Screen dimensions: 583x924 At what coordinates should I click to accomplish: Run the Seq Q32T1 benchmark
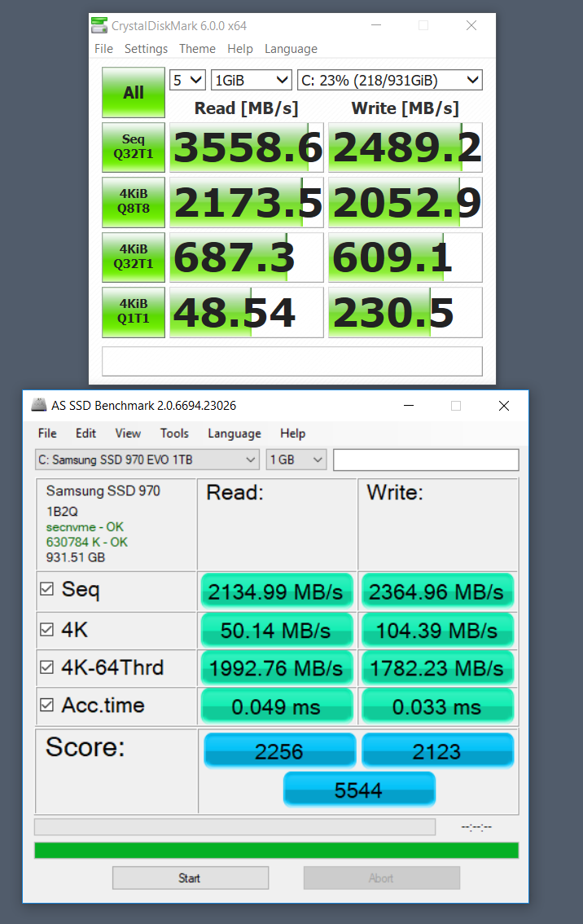click(x=134, y=147)
